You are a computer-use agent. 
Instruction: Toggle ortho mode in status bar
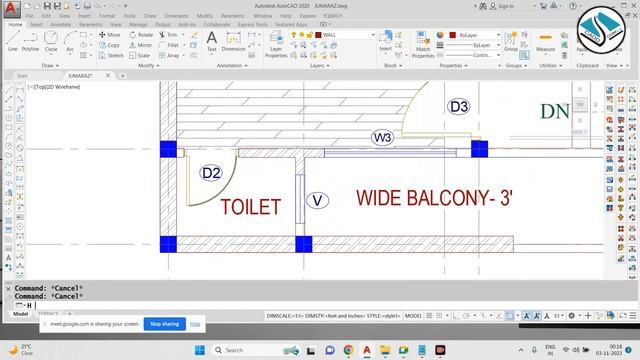pyautogui.click(x=456, y=316)
